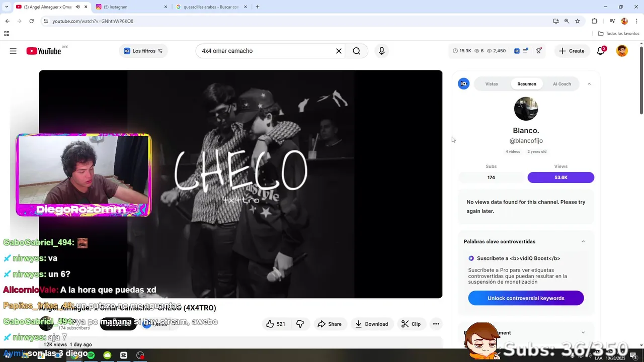Image resolution: width=644 pixels, height=362 pixels.
Task: Open the account avatar menu
Action: coord(622,51)
